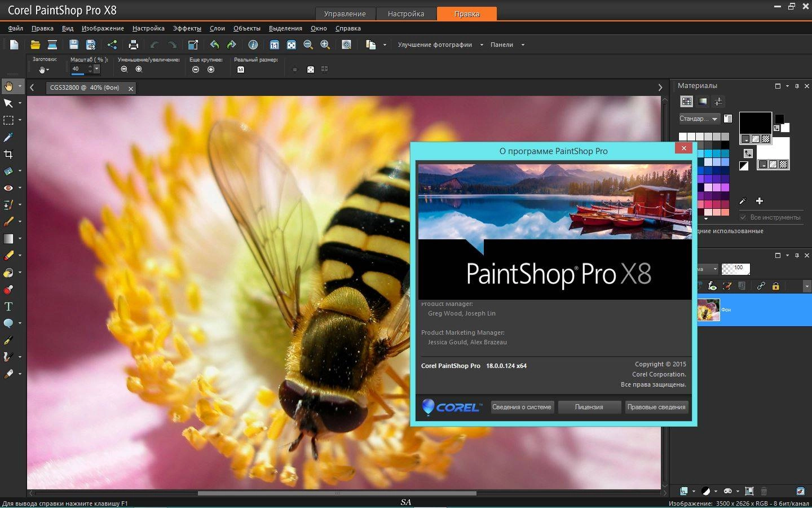
Task: Click the 'Реальный размер' 1:1 button
Action: [241, 69]
